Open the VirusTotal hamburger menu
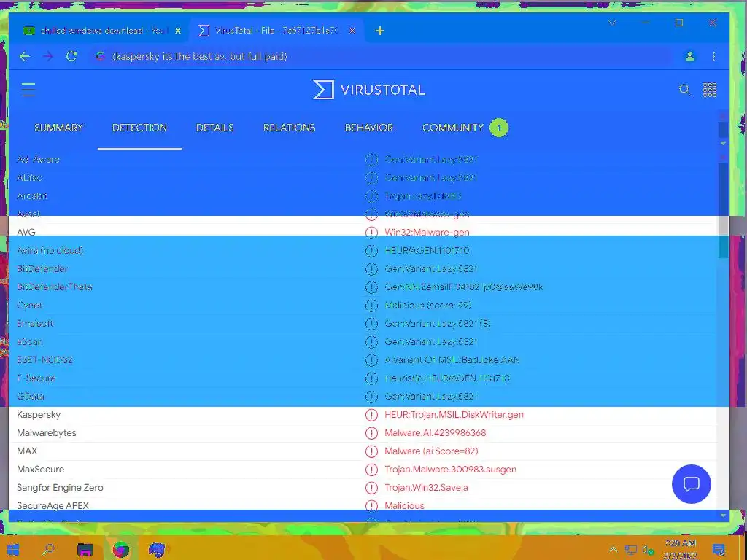Viewport: 747px width, 560px height. point(28,90)
